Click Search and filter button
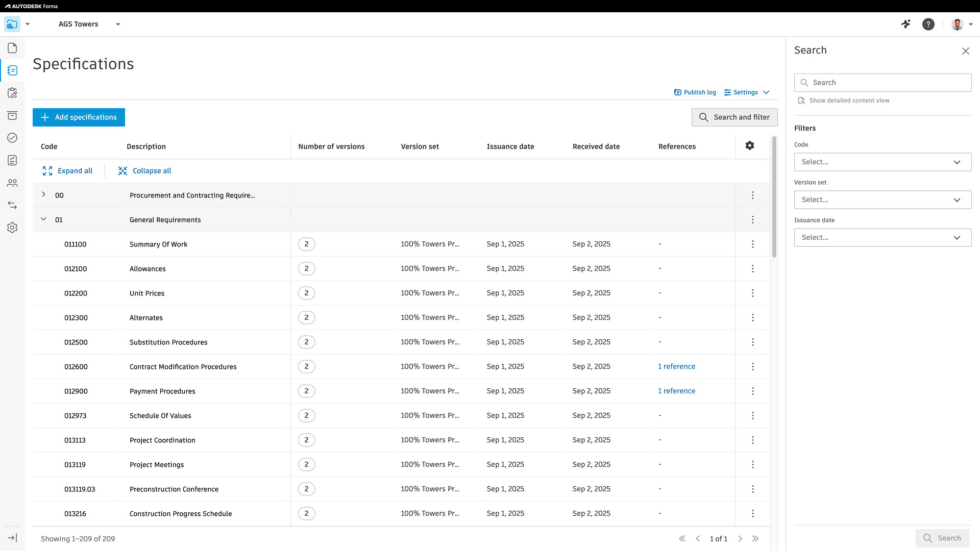Image resolution: width=980 pixels, height=551 pixels. point(734,117)
